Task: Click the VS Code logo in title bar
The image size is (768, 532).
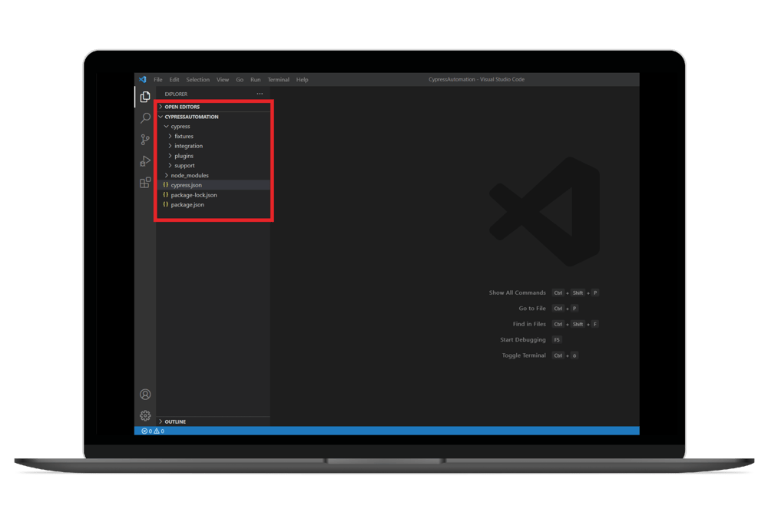Action: pyautogui.click(x=143, y=79)
